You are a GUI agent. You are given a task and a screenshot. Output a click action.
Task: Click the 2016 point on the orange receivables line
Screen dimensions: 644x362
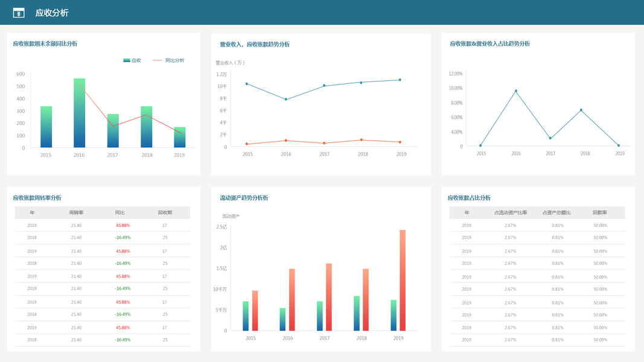point(286,141)
